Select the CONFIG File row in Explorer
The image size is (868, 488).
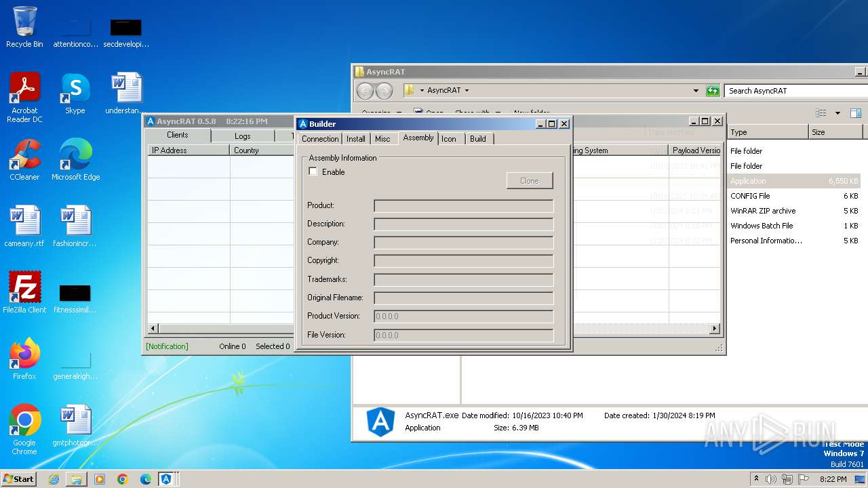pyautogui.click(x=794, y=196)
